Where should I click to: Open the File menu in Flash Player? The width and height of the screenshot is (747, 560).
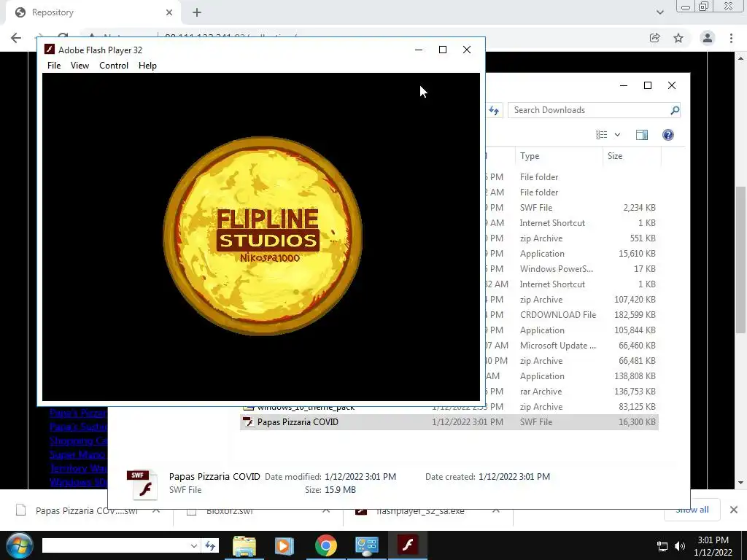(54, 65)
